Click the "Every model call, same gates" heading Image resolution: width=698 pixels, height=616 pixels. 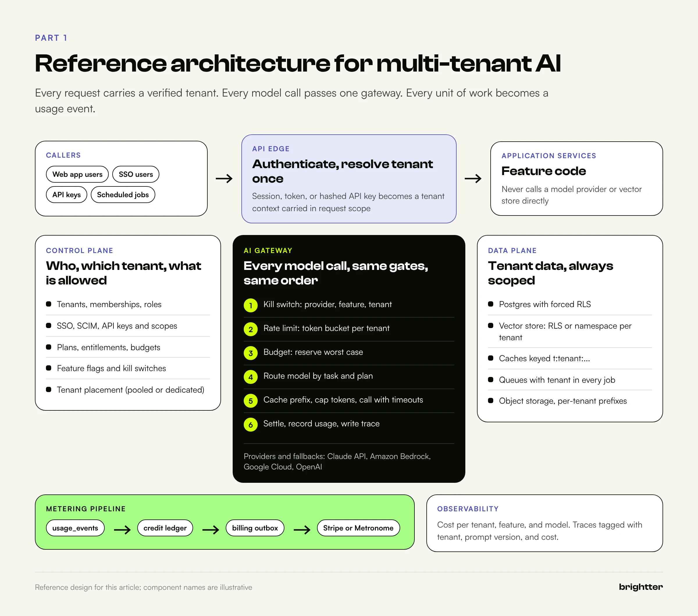[336, 273]
